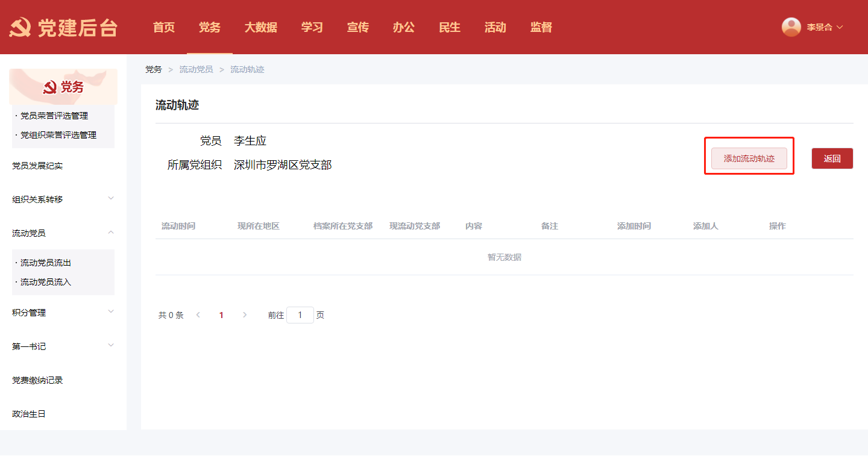Click the 添加流动轨迹 button
The height and width of the screenshot is (456, 868).
749,158
